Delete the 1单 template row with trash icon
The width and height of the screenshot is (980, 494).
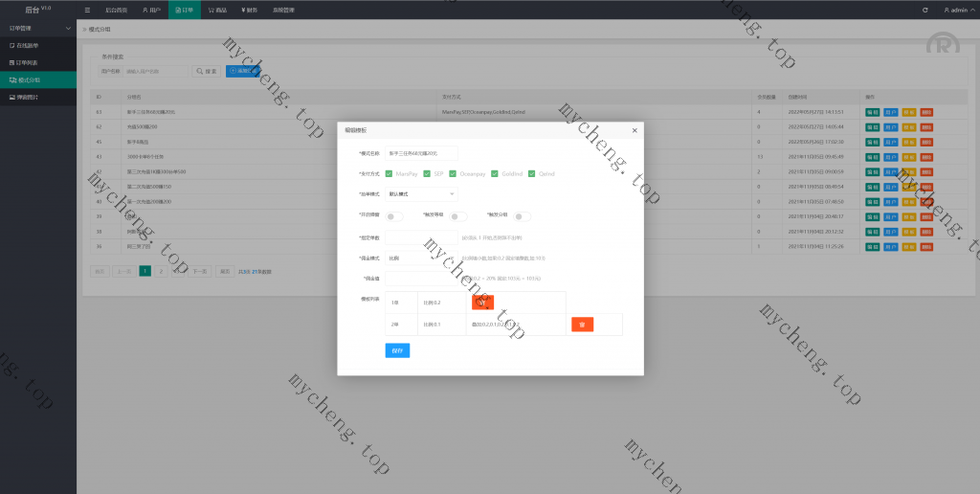(482, 302)
